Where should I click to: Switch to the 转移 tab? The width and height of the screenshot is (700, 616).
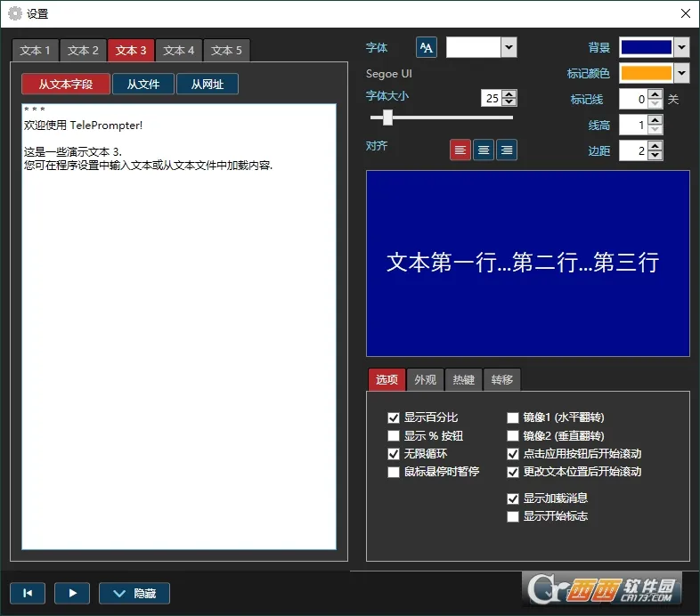501,380
